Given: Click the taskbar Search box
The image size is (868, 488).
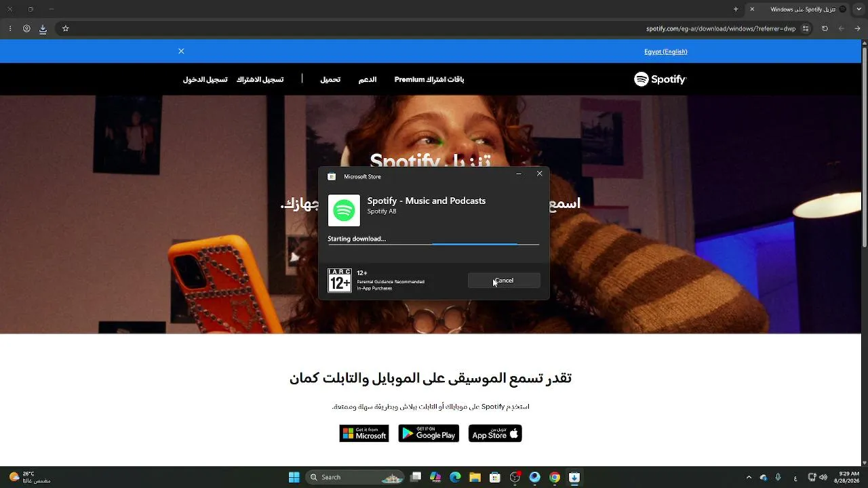Looking at the screenshot, I should tap(356, 477).
